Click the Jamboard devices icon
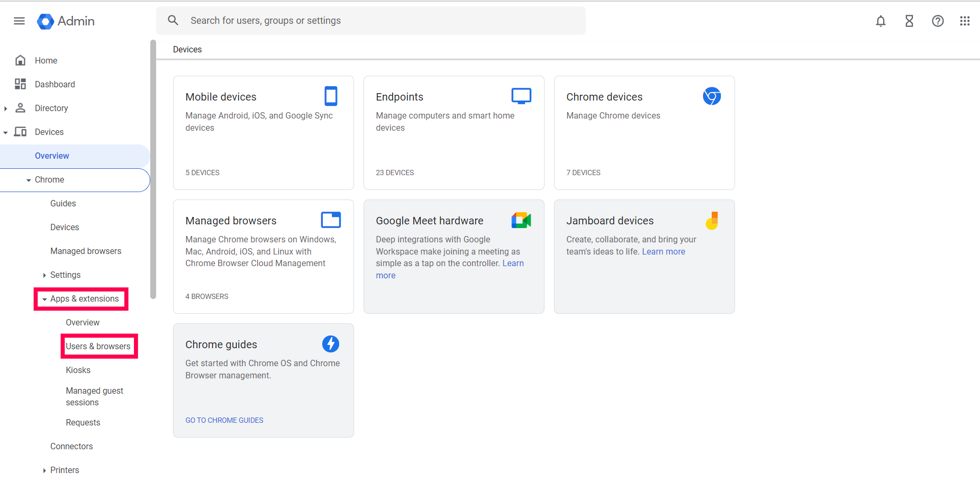 (712, 220)
